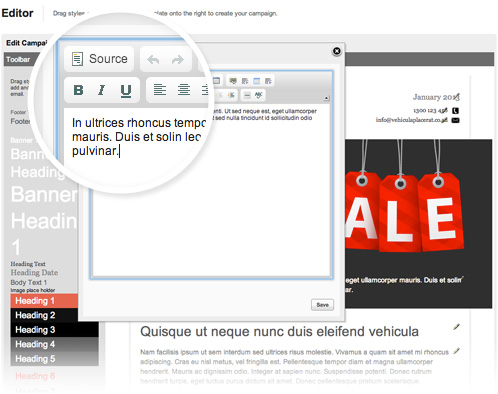
Task: Select the Heading Date style
Action: pos(34,272)
